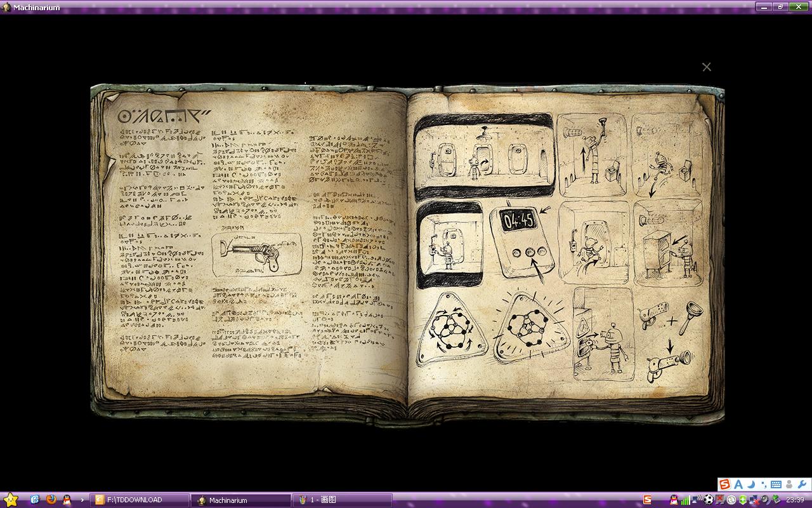Click the soccer ball tray icon
This screenshot has width=812, height=508.
(709, 500)
